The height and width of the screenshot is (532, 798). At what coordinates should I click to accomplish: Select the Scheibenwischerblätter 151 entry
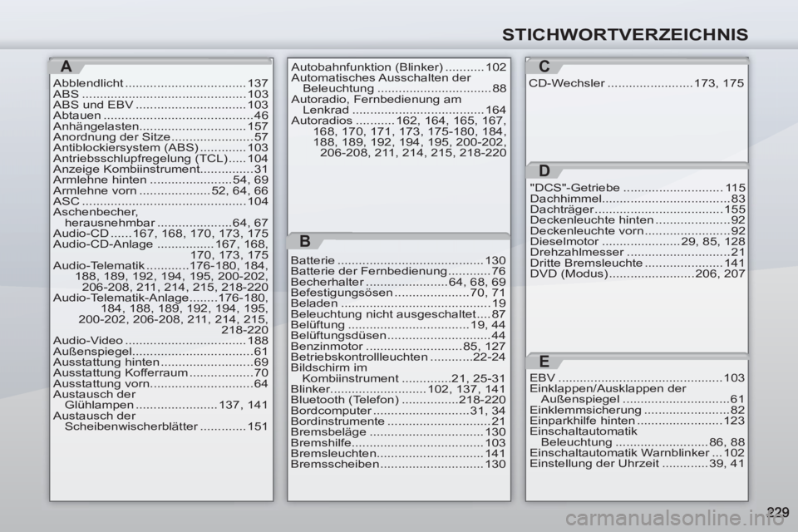point(166,426)
